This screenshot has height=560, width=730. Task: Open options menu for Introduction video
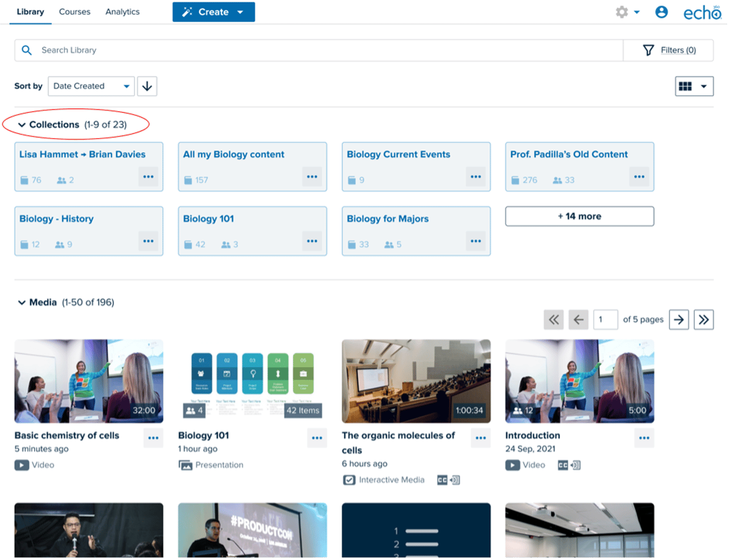[644, 438]
